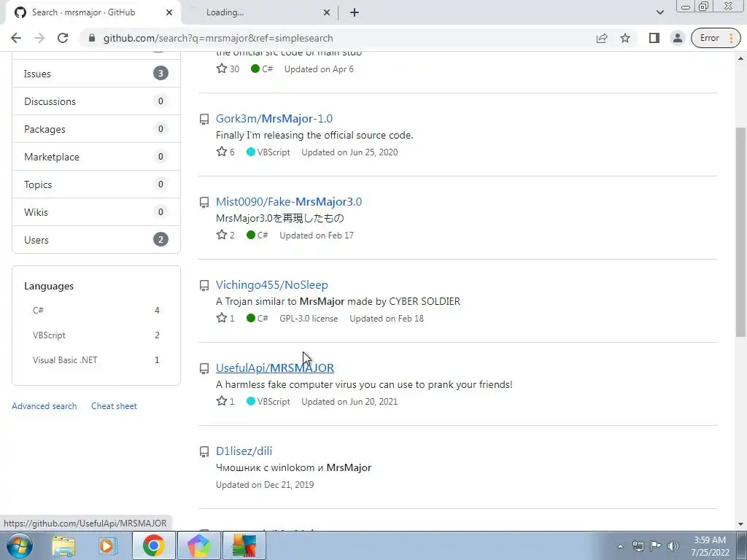The width and height of the screenshot is (747, 560).
Task: Open the Advanced search link
Action: pyautogui.click(x=44, y=406)
